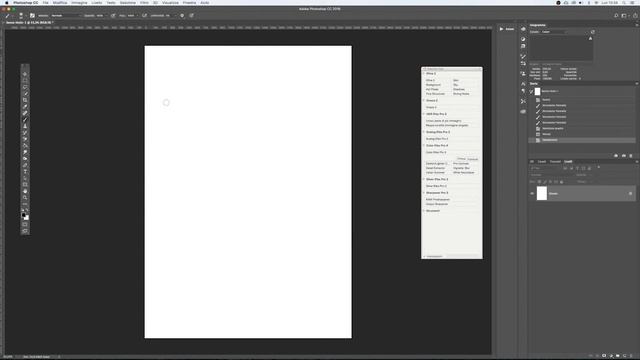Click the Quick Mask mode icon
640x360 pixels.
pyautogui.click(x=25, y=224)
